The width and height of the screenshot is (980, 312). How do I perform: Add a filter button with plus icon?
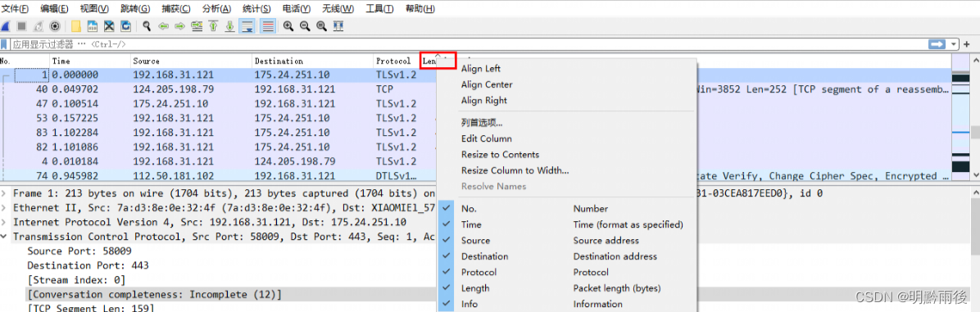pos(967,44)
